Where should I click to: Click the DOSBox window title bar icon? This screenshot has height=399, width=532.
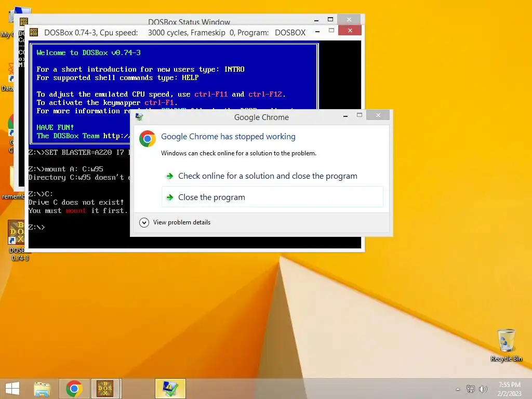click(34, 32)
